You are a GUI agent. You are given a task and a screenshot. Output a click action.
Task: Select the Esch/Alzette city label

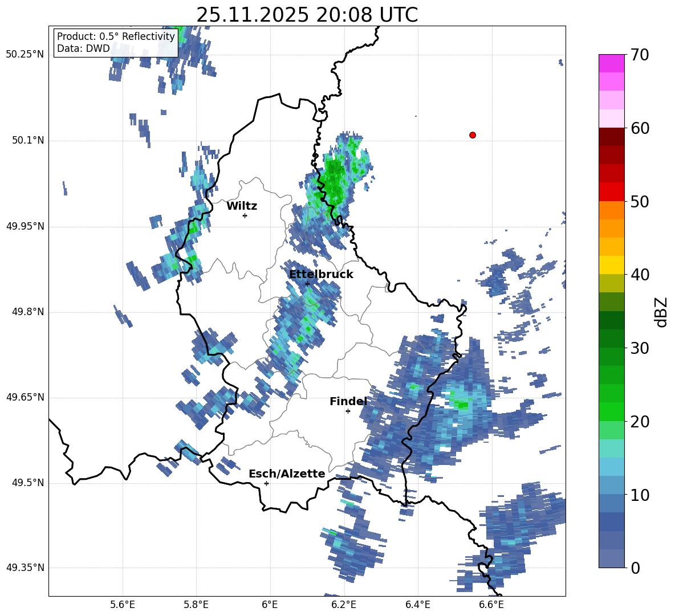click(x=287, y=474)
